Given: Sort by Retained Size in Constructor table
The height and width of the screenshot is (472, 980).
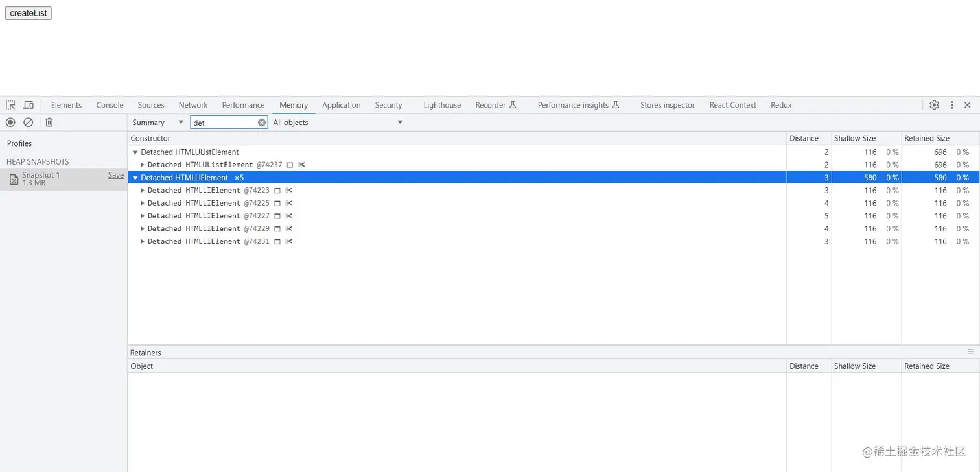Looking at the screenshot, I should click(940, 138).
